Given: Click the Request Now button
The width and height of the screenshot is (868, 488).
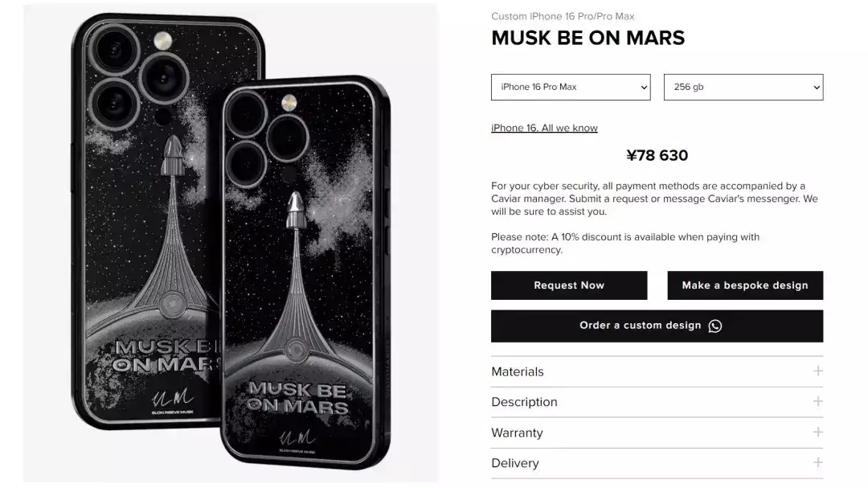Looking at the screenshot, I should click(569, 285).
